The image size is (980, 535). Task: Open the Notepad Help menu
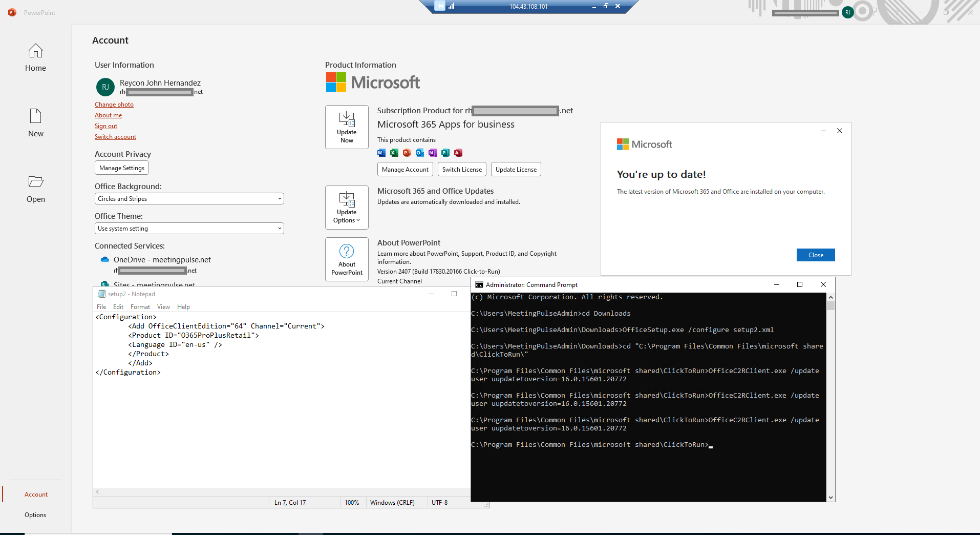coord(183,307)
